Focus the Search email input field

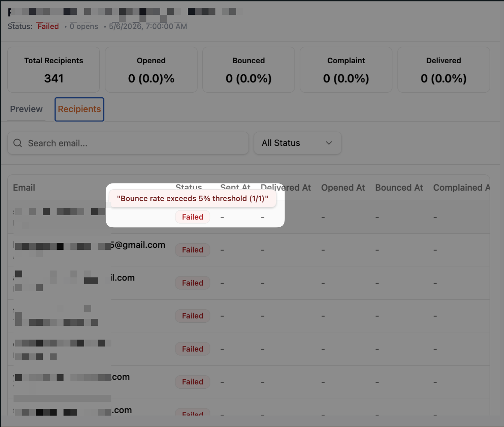128,143
